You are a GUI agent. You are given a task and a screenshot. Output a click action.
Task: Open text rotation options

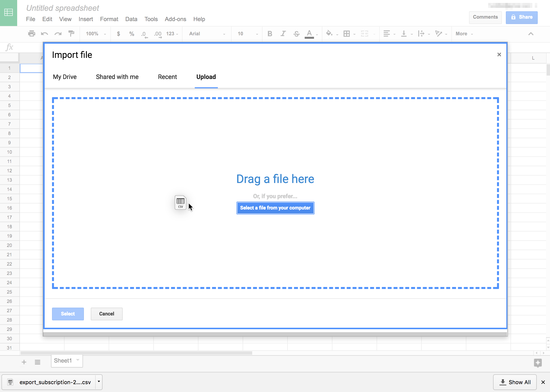tap(438, 34)
